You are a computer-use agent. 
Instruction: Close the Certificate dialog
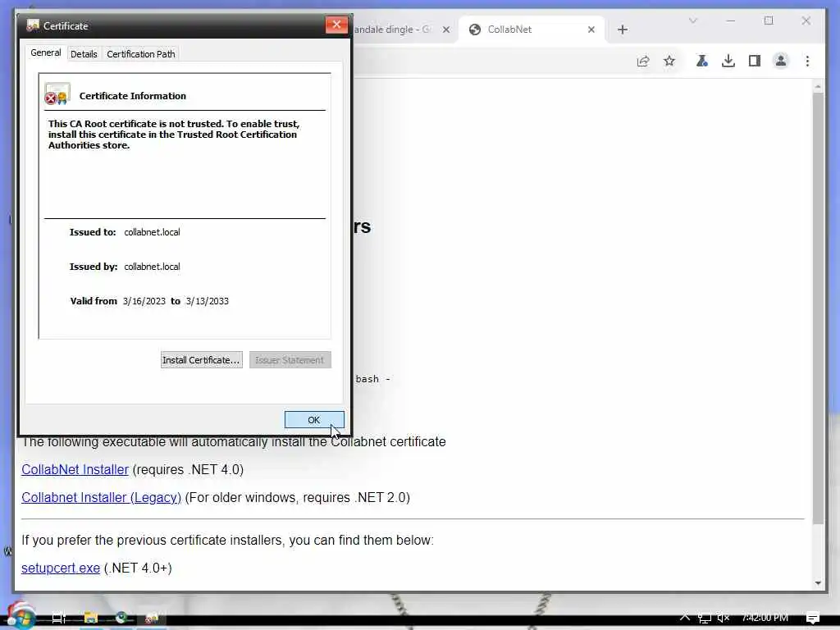tap(336, 25)
